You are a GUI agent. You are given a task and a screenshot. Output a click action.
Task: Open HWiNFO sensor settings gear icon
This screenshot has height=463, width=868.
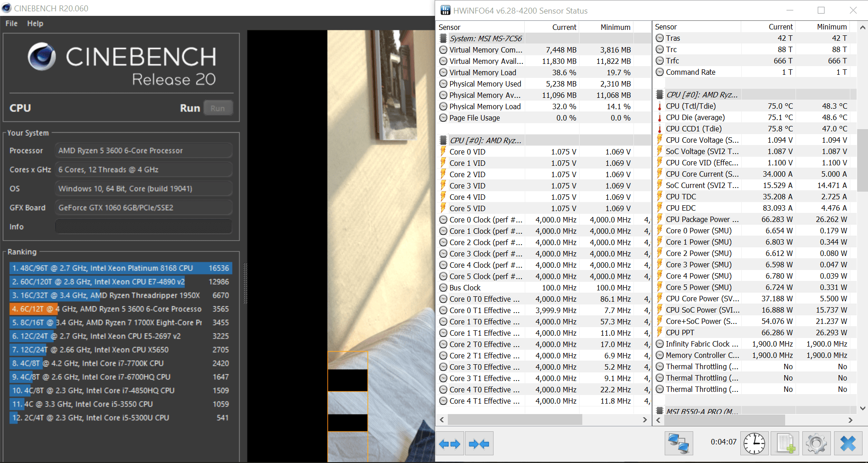click(816, 443)
